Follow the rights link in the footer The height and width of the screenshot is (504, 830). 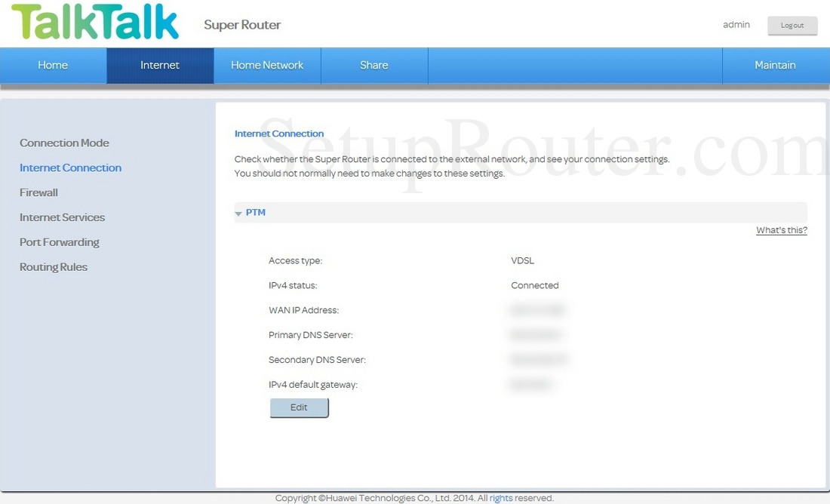coord(501,498)
